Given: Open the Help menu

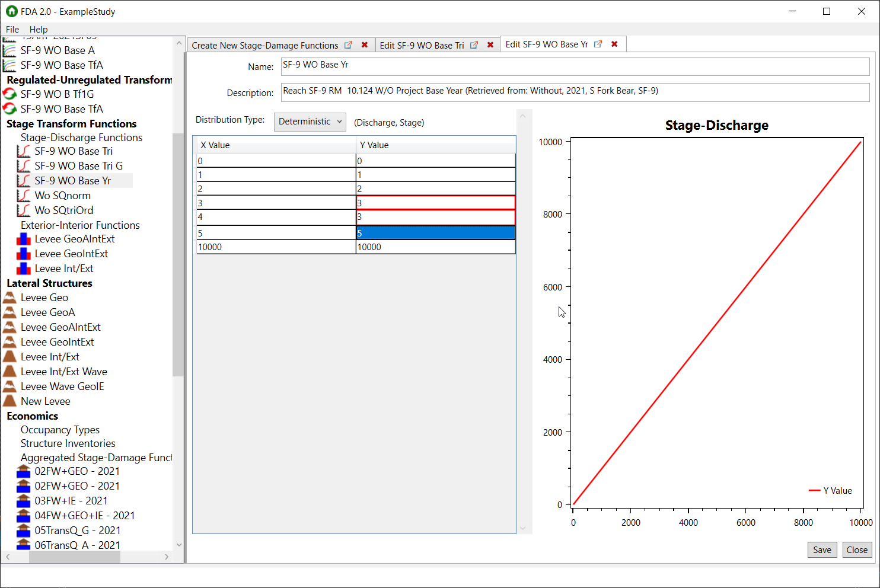Looking at the screenshot, I should (39, 29).
